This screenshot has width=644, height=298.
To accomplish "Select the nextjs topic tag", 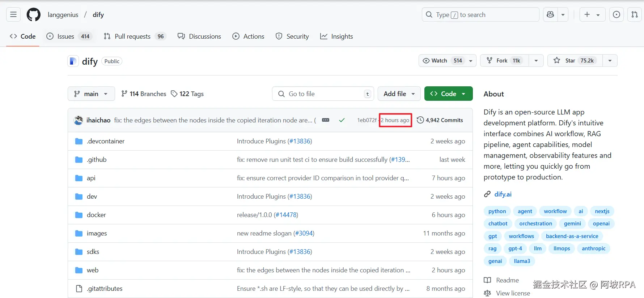I will 602,211.
